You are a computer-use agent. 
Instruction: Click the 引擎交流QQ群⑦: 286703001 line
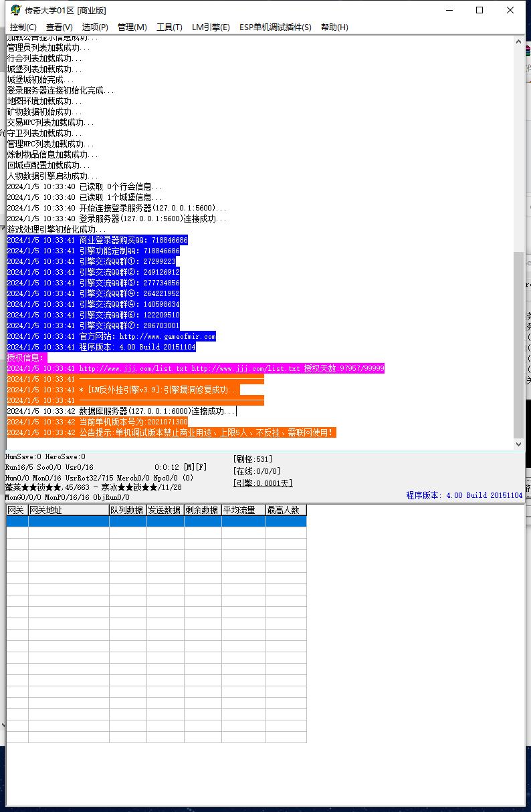[94, 325]
